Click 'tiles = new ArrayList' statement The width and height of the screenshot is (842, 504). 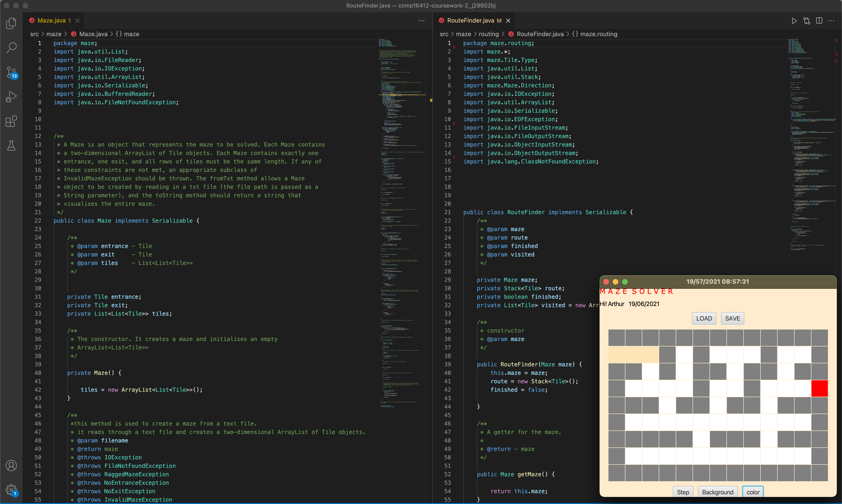[141, 390]
